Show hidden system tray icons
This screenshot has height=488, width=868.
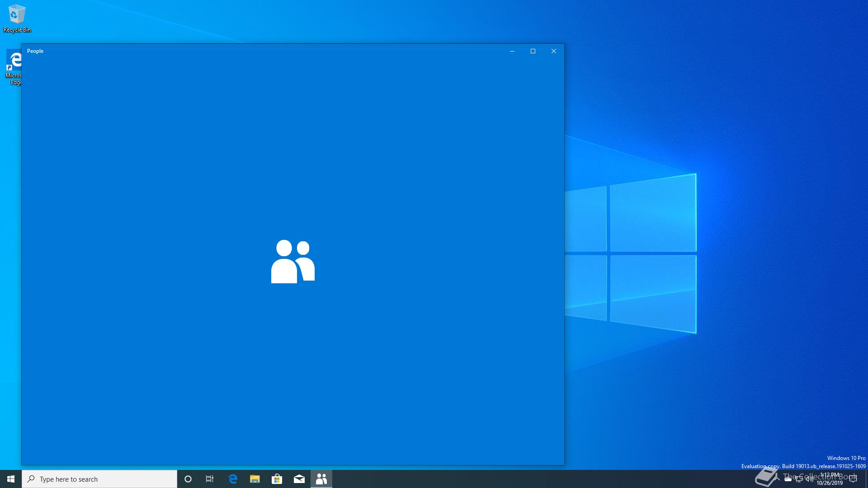(777, 479)
